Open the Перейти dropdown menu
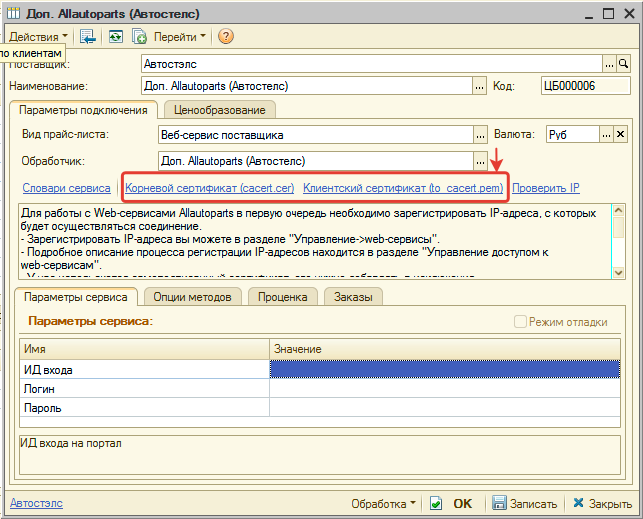643x519 pixels. coord(180,37)
